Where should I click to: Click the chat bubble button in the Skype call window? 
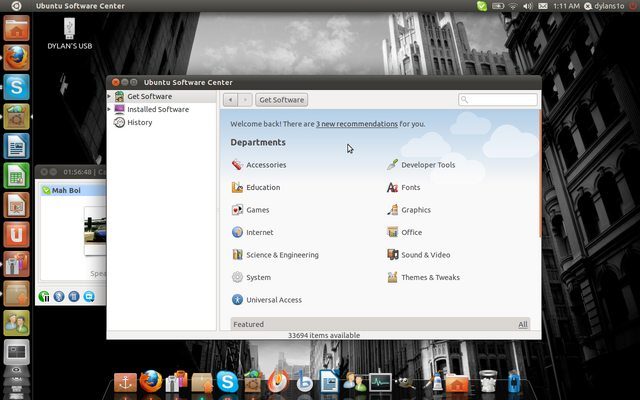point(89,296)
